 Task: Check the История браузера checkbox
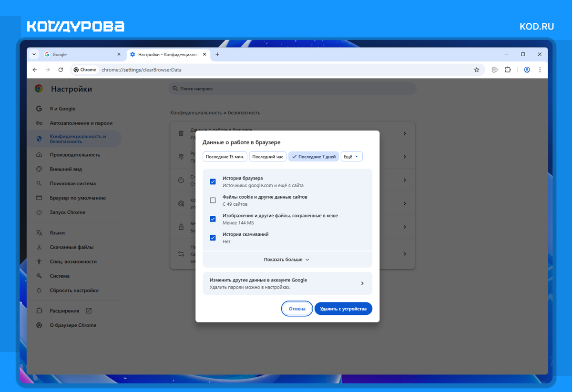pyautogui.click(x=213, y=181)
